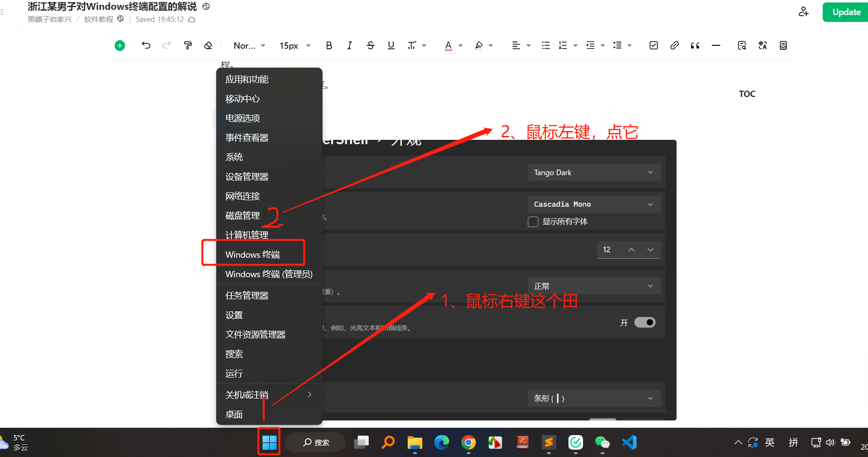The height and width of the screenshot is (457, 868).
Task: Open the Windows Start button
Action: click(269, 442)
